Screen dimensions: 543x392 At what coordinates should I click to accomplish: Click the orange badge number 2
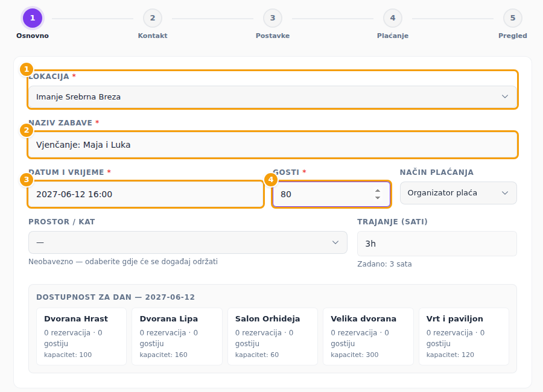27,130
